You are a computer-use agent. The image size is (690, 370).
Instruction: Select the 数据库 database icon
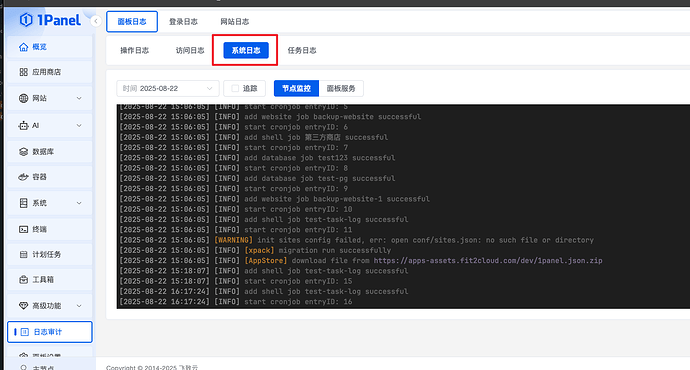(23, 152)
